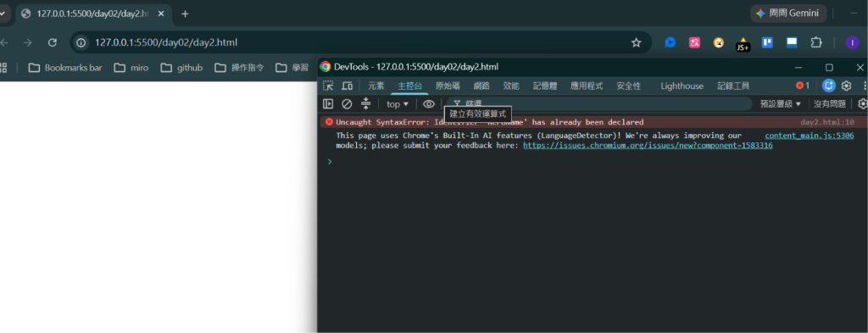Click the 問問 Gemini button

coord(788,14)
